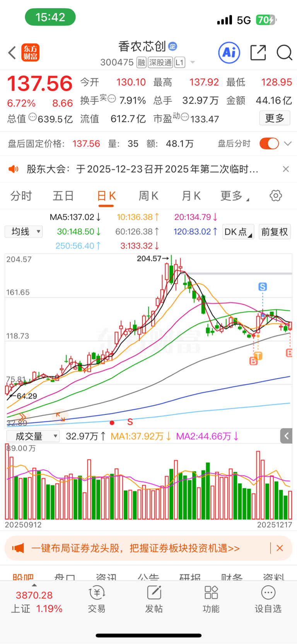Tap the 设自选 add watchlist icon
Viewport: 297px width, 644px height.
coord(268,599)
